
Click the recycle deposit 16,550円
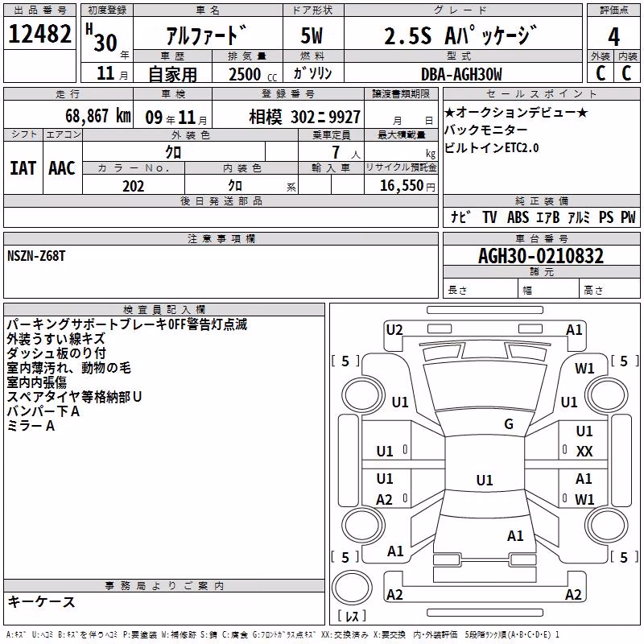point(407,186)
